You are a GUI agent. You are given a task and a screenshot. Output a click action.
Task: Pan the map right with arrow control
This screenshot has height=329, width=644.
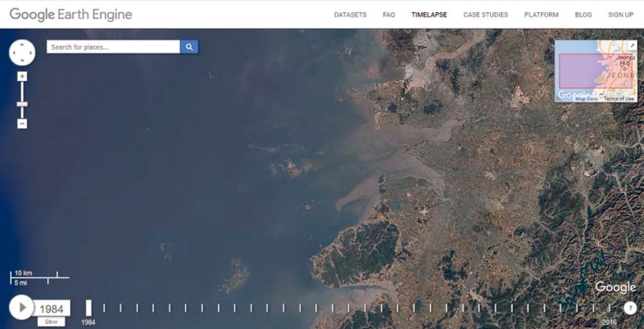[31, 52]
